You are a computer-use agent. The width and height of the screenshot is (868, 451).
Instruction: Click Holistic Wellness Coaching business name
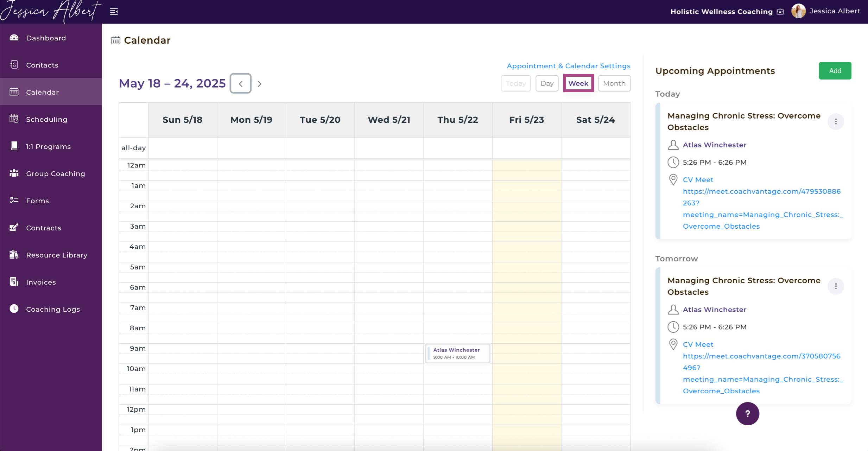pyautogui.click(x=721, y=12)
